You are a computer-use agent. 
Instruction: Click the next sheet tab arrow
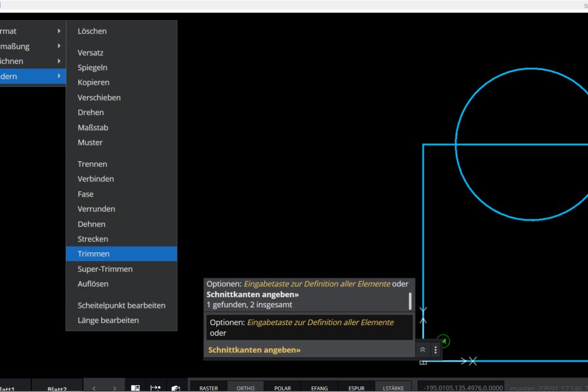[114, 388]
